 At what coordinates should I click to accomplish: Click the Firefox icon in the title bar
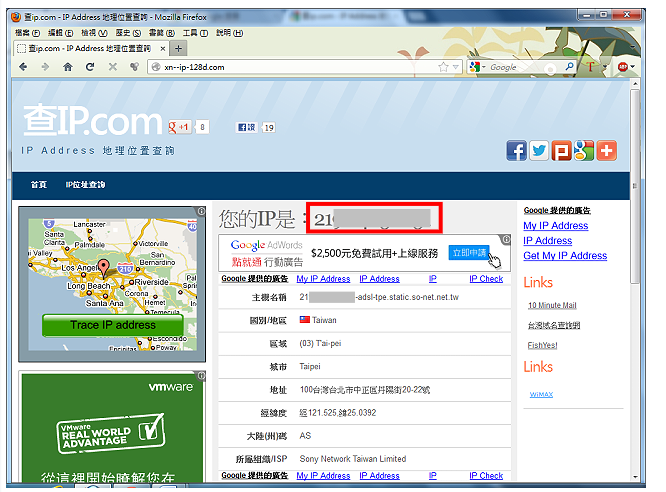coord(16,17)
